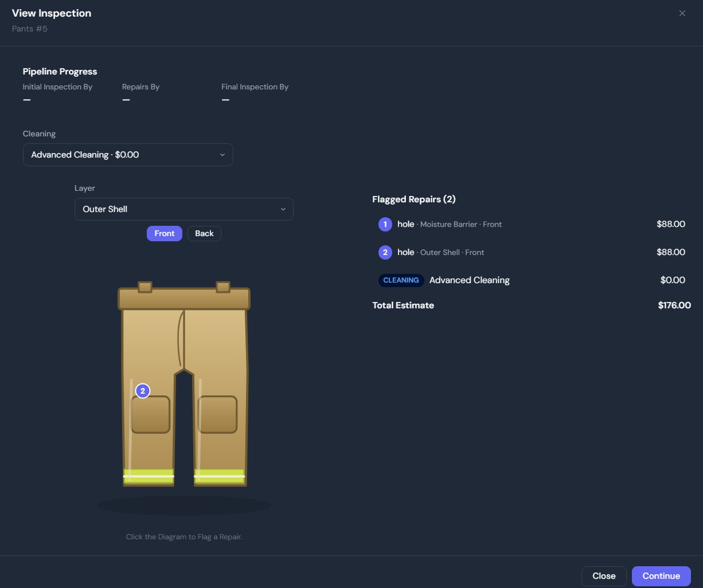The image size is (703, 588).
Task: Click the CLEANING tag badge
Action: (x=401, y=280)
